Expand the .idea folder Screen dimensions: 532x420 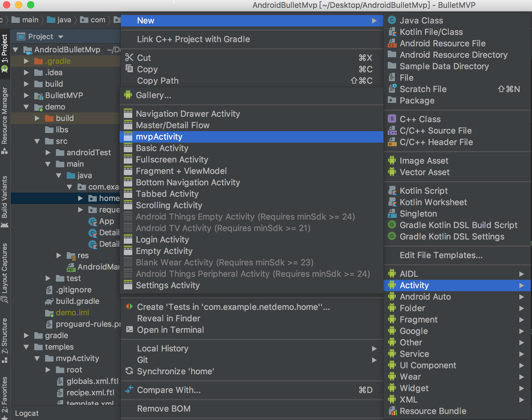[26, 73]
